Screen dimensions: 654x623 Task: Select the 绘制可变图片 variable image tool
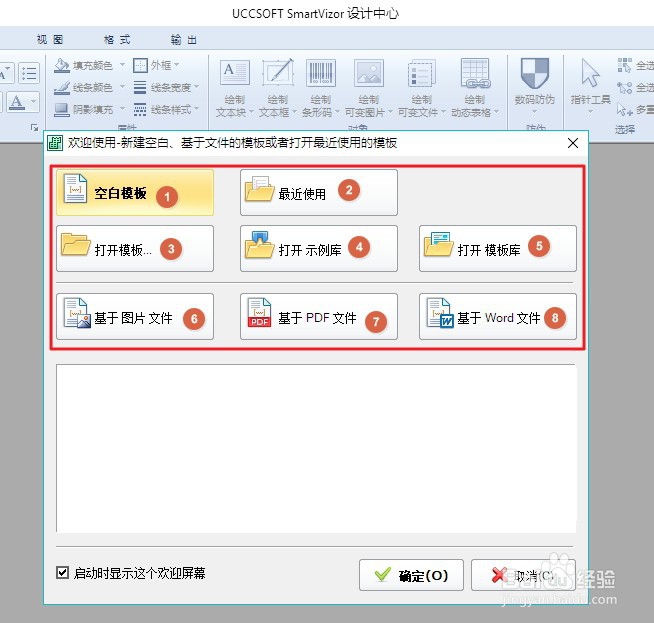(x=369, y=88)
